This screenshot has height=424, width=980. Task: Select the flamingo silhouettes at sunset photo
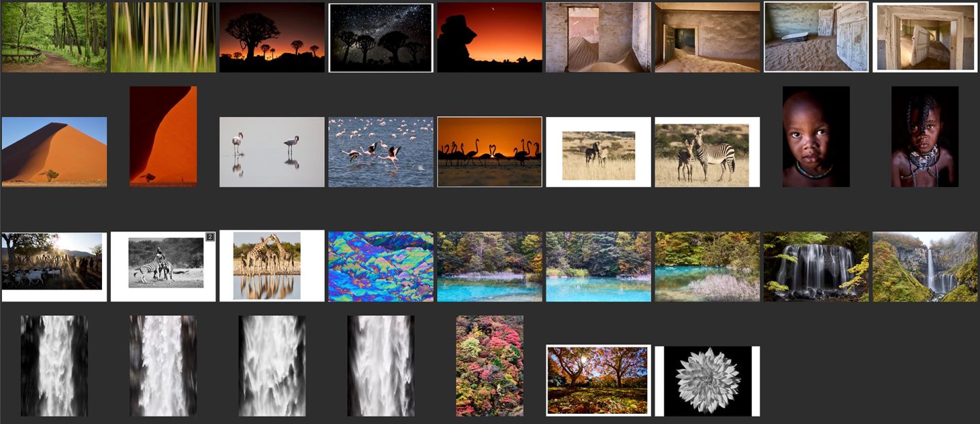pyautogui.click(x=489, y=152)
